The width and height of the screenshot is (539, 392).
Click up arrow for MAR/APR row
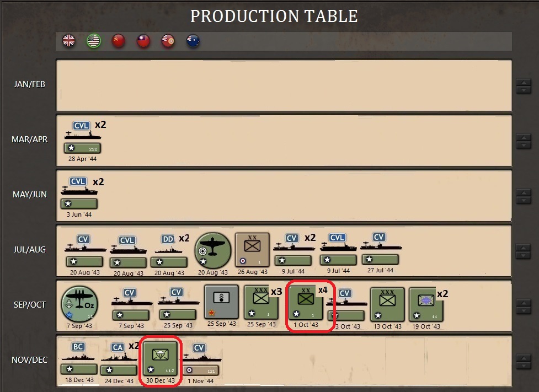524,138
